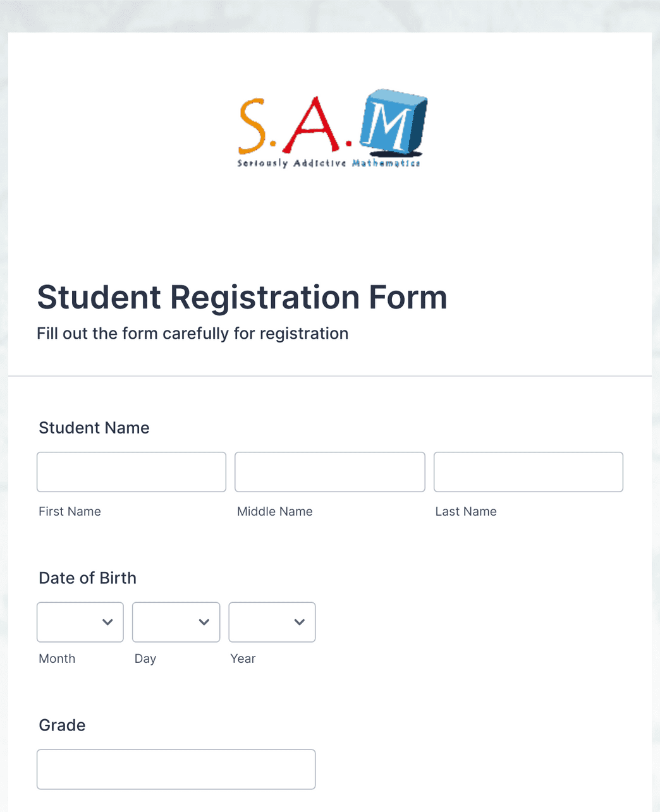660x812 pixels.
Task: Open the Month selection dropdown
Action: (80, 622)
